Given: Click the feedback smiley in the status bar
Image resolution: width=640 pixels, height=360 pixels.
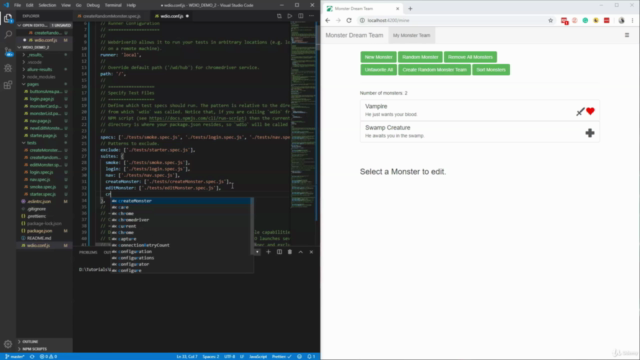Looking at the screenshot, I should point(299,356).
